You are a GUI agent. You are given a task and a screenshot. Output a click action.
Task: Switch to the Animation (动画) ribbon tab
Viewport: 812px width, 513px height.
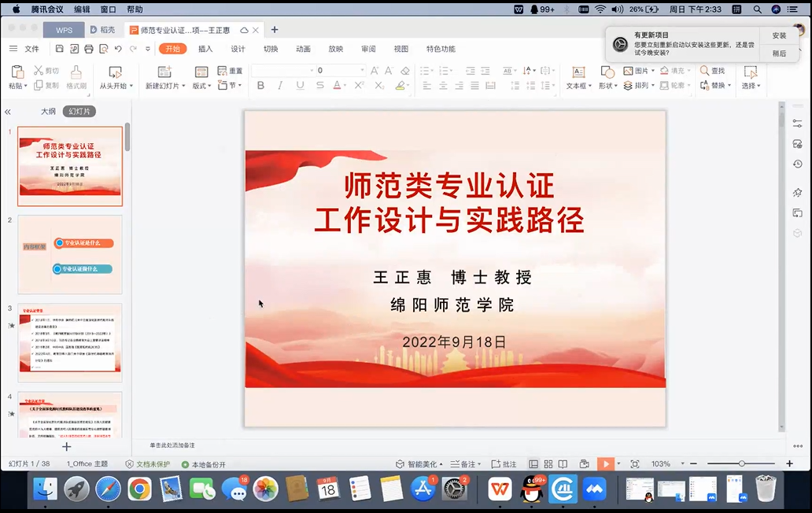tap(303, 49)
